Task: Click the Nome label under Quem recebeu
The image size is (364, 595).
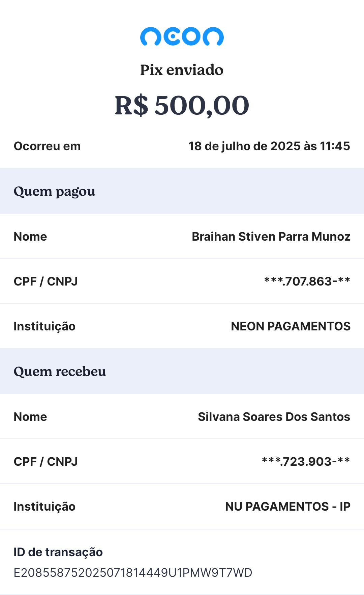Action: [30, 417]
